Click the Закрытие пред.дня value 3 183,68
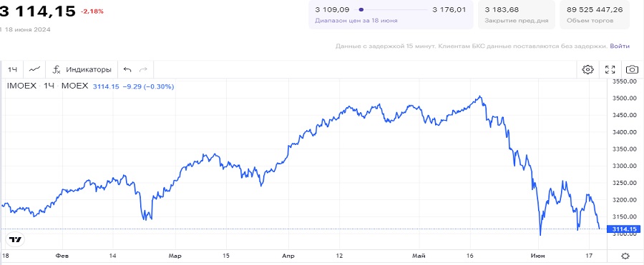Viewport: 644px width, 265px height. click(x=502, y=9)
